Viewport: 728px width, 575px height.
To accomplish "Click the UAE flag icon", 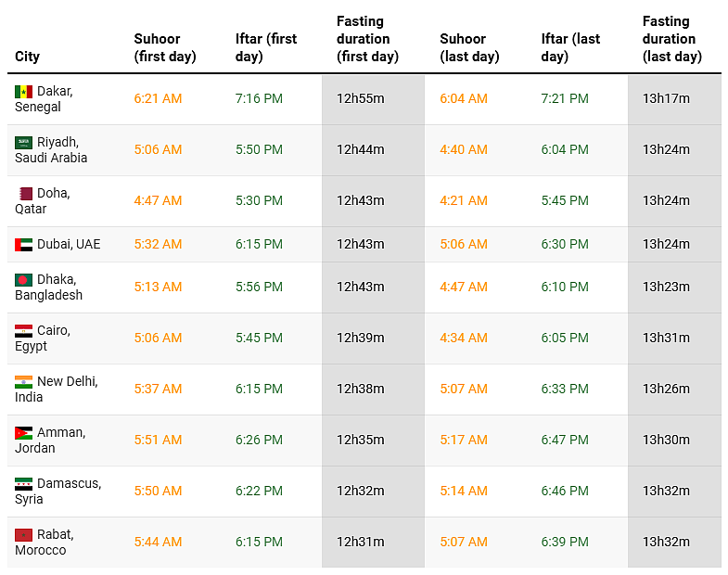I will [x=24, y=245].
